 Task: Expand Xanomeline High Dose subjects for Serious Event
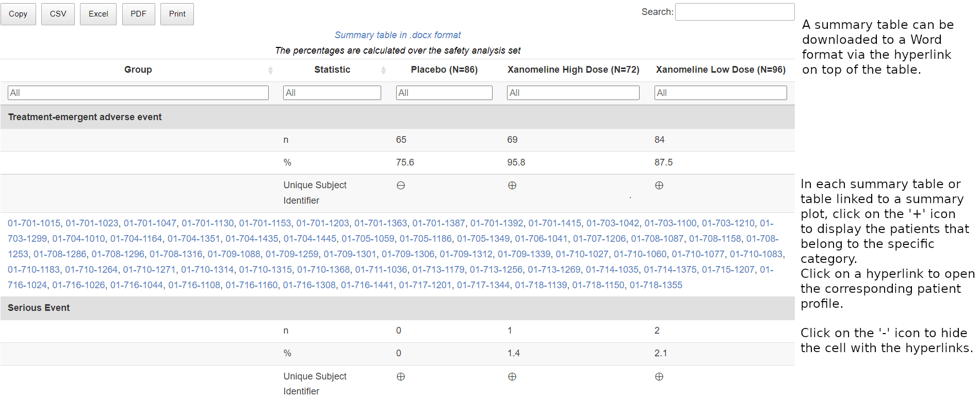click(512, 377)
